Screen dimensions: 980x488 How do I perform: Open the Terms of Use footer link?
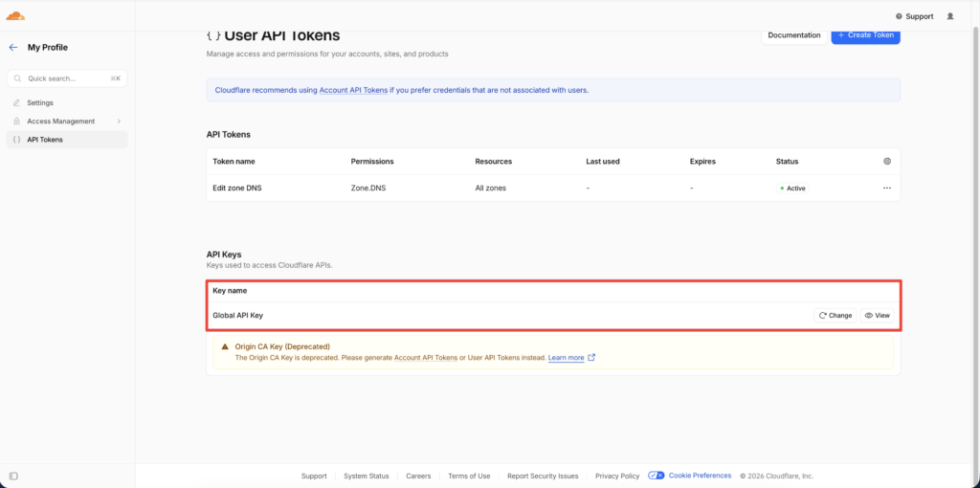pos(469,477)
